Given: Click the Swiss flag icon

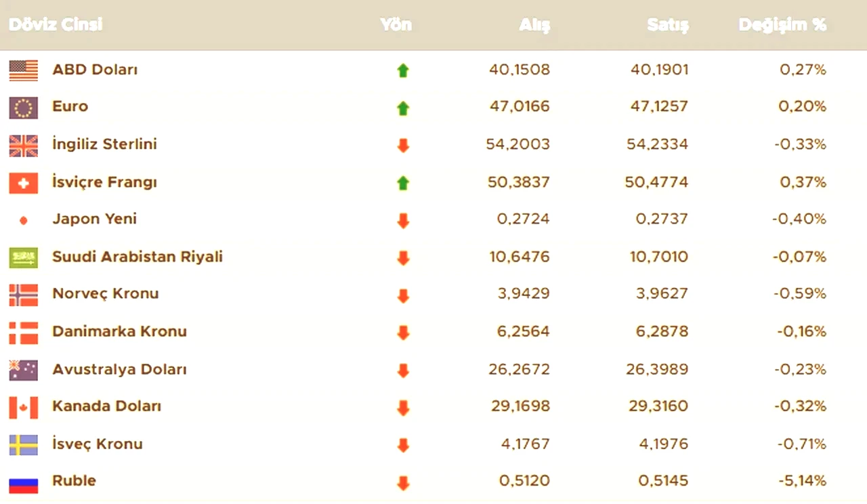Looking at the screenshot, I should [x=24, y=183].
